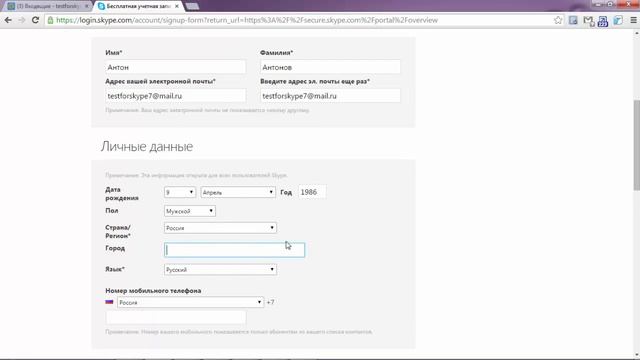Select the Skype account signup tab
The height and width of the screenshot is (360, 640).
click(x=139, y=6)
